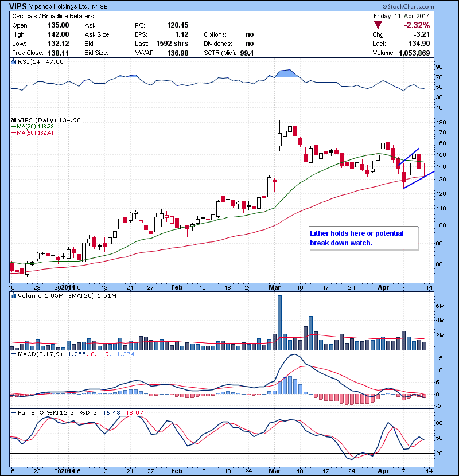Click the dark red down-triangle change indicator
The width and height of the screenshot is (459, 476).
[x=378, y=25]
